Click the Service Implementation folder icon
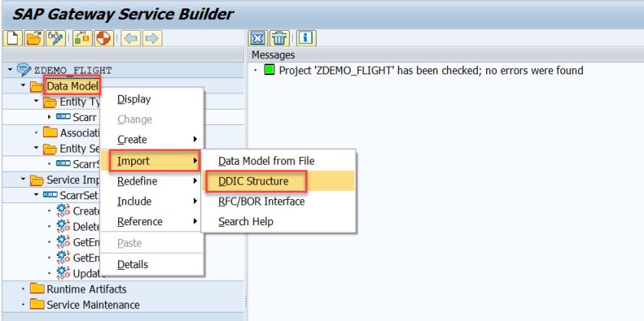644x321 pixels. point(37,180)
